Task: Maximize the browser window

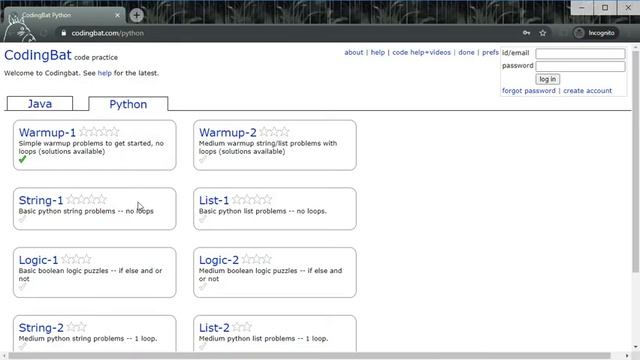Action: click(605, 8)
